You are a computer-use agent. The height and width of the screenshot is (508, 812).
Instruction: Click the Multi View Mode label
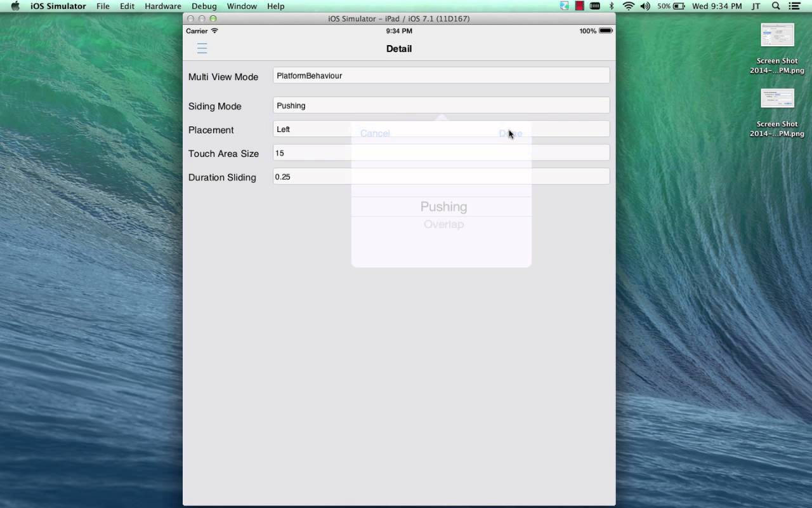[223, 77]
